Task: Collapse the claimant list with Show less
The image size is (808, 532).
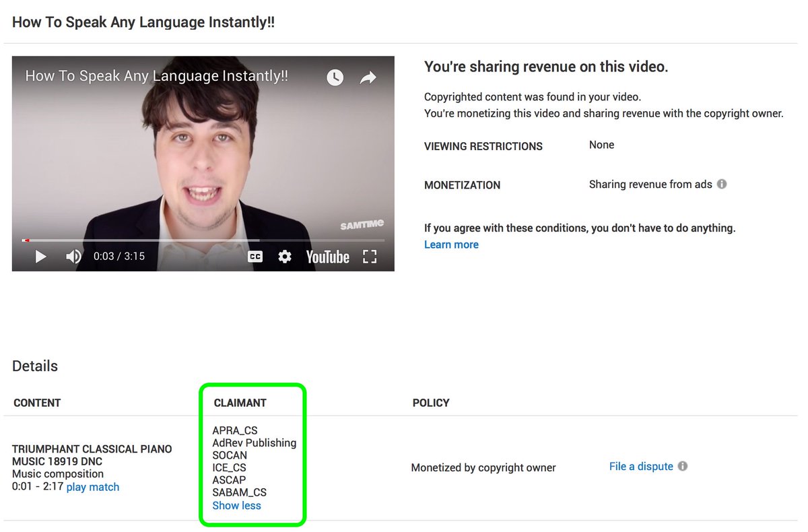Action: tap(236, 505)
